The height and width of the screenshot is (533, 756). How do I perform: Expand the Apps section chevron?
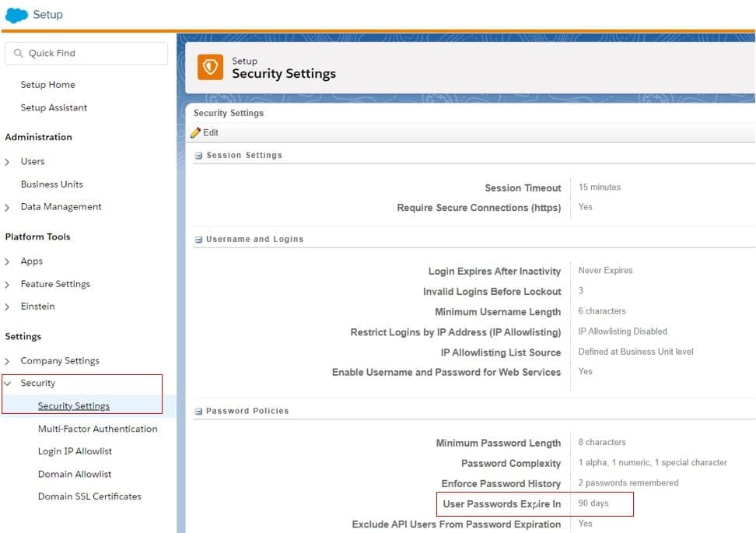pos(8,261)
